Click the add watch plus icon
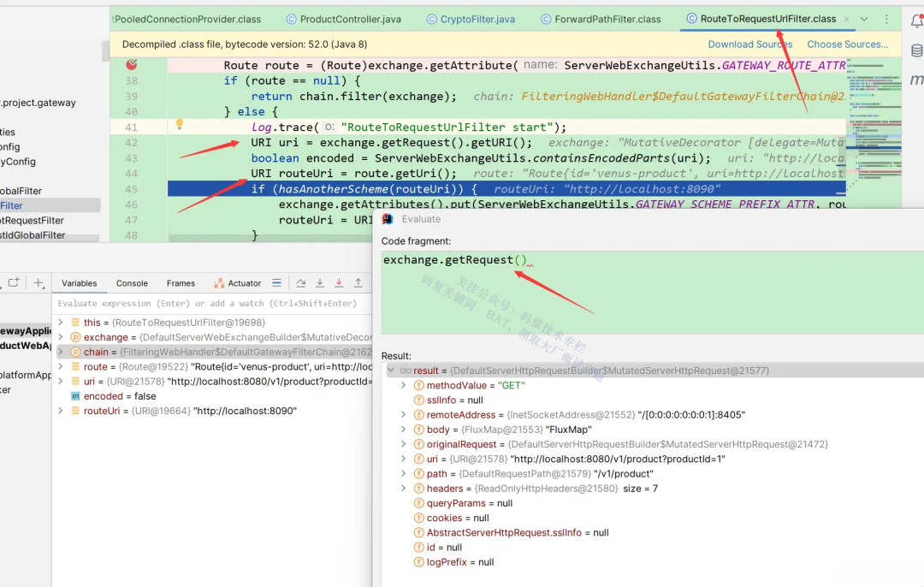This screenshot has width=924, height=587. pyautogui.click(x=38, y=282)
